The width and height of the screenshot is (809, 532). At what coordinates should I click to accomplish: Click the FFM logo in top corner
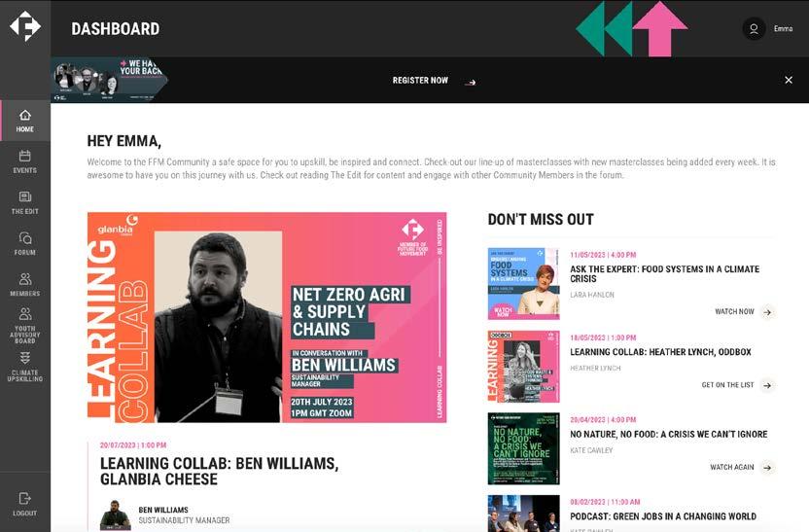coord(24,26)
